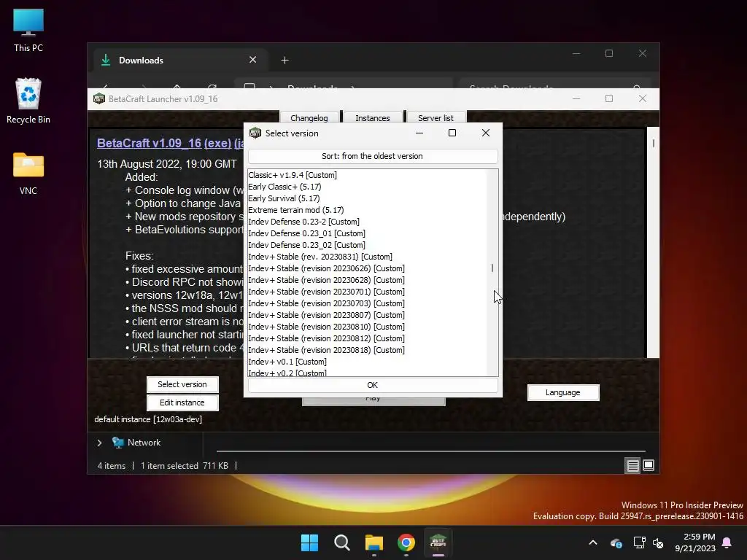The width and height of the screenshot is (747, 560).
Task: Select Extreme terrain mod (5.17)
Action: tap(296, 210)
